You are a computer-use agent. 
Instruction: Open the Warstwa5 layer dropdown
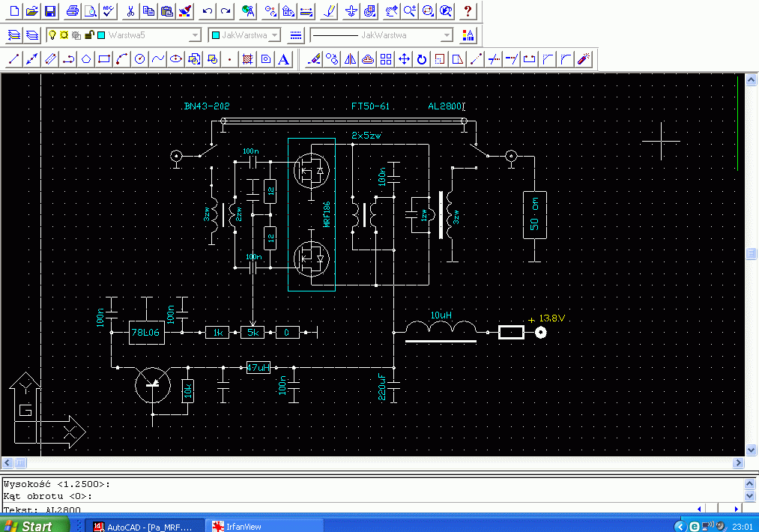coord(195,35)
